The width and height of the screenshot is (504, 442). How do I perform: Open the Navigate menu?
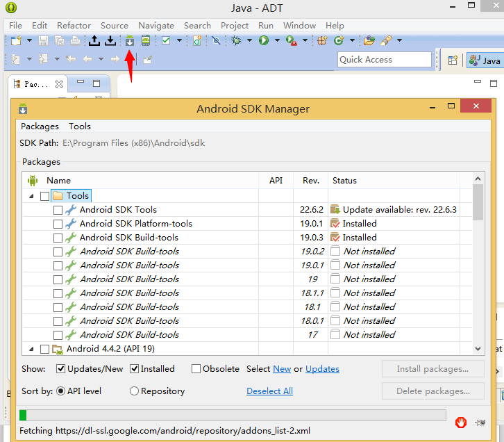[x=156, y=26]
